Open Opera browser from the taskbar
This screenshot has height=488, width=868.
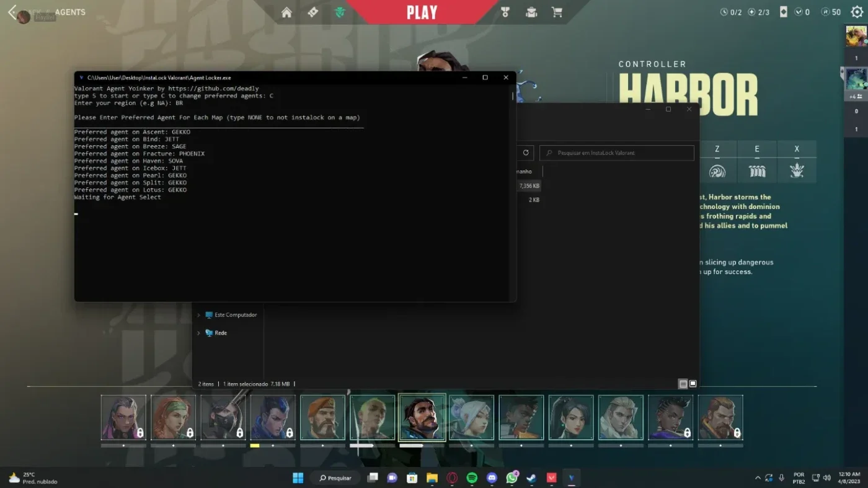(452, 477)
